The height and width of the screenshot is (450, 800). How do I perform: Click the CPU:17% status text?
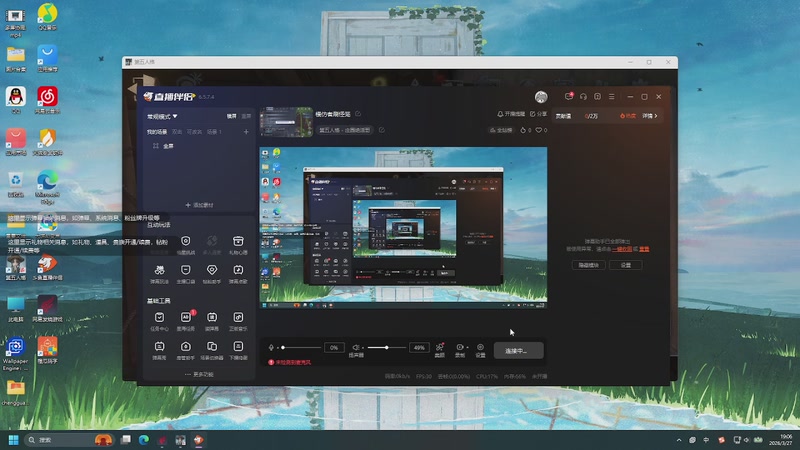coord(487,377)
